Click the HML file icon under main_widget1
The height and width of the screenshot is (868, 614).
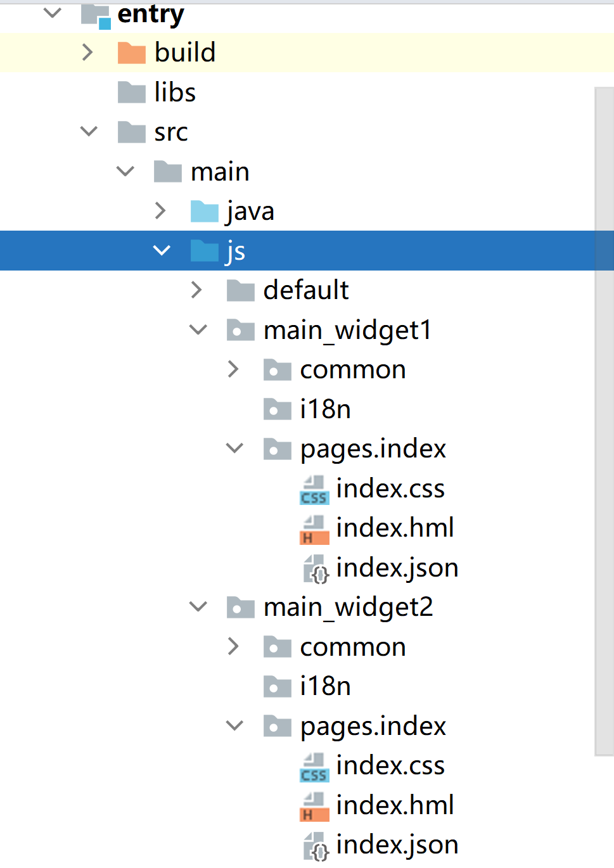pyautogui.click(x=314, y=529)
